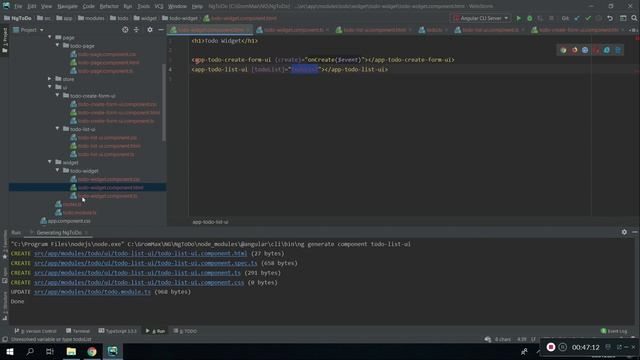Toggle the Project side tool window button
Viewport: 640px width, 360px height.
5,41
